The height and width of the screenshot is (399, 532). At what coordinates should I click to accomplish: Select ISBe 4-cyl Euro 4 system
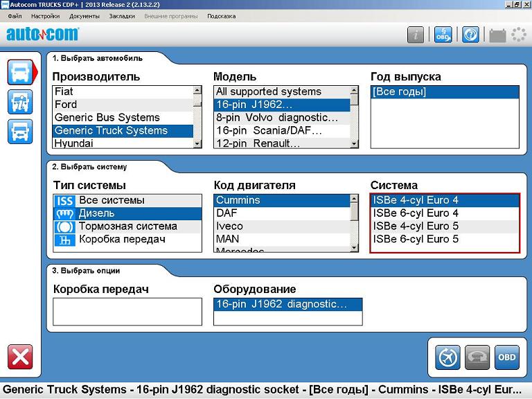point(445,200)
